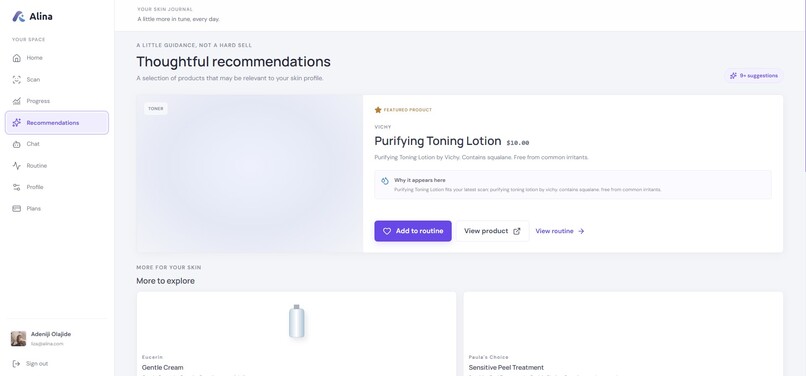Select the Scan icon in sidebar

pos(16,80)
